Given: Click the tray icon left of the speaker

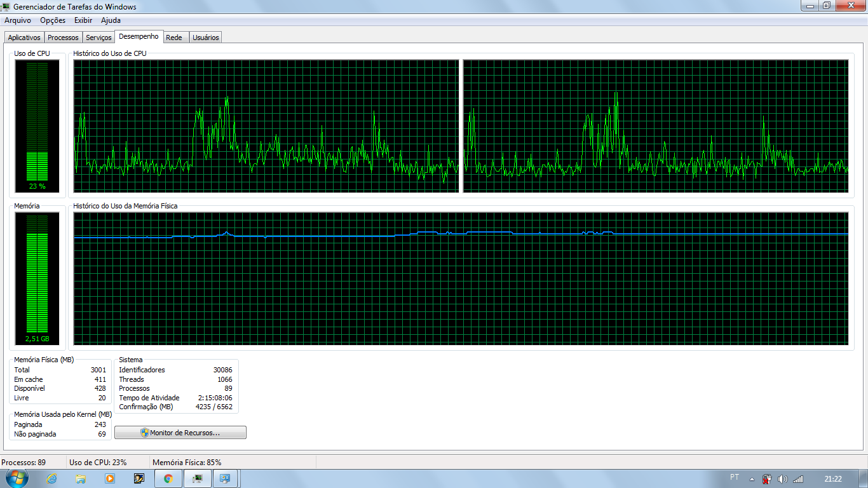Looking at the screenshot, I should [767, 479].
